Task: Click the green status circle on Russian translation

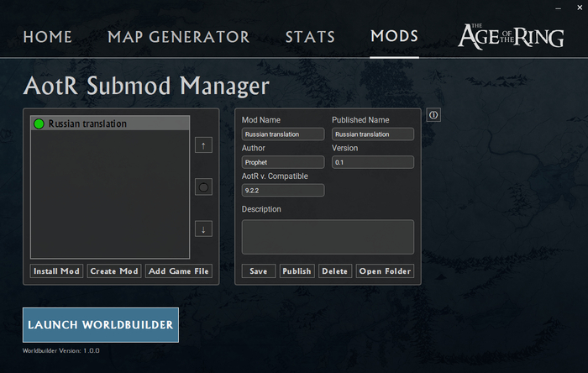Action: pos(39,124)
